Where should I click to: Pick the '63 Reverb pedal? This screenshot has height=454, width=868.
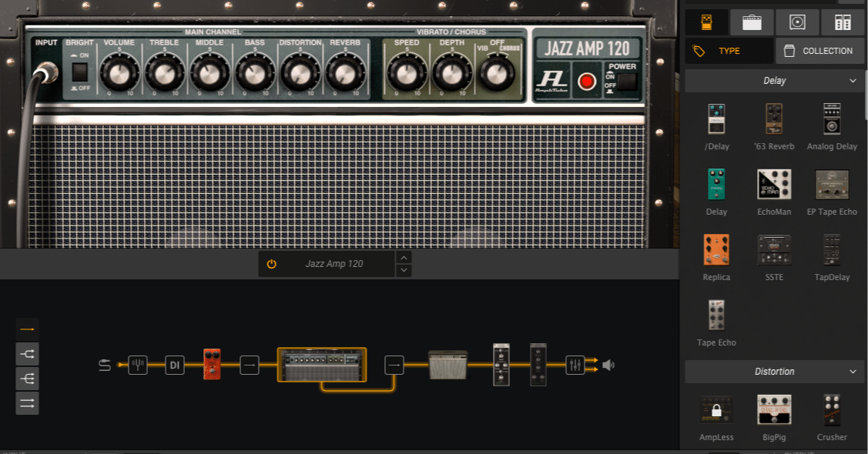774,119
